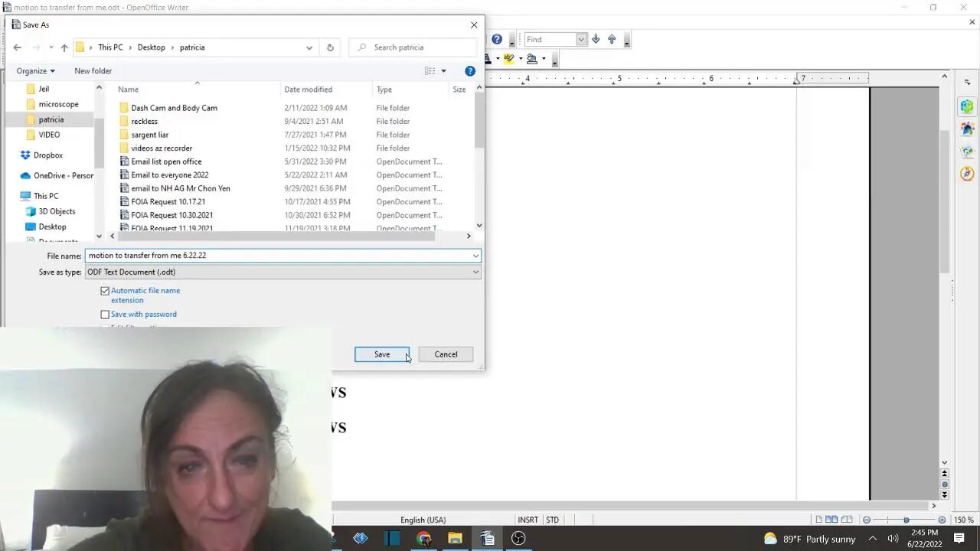Zoom out with minus icon
Screen dimensions: 980x551
(x=867, y=520)
